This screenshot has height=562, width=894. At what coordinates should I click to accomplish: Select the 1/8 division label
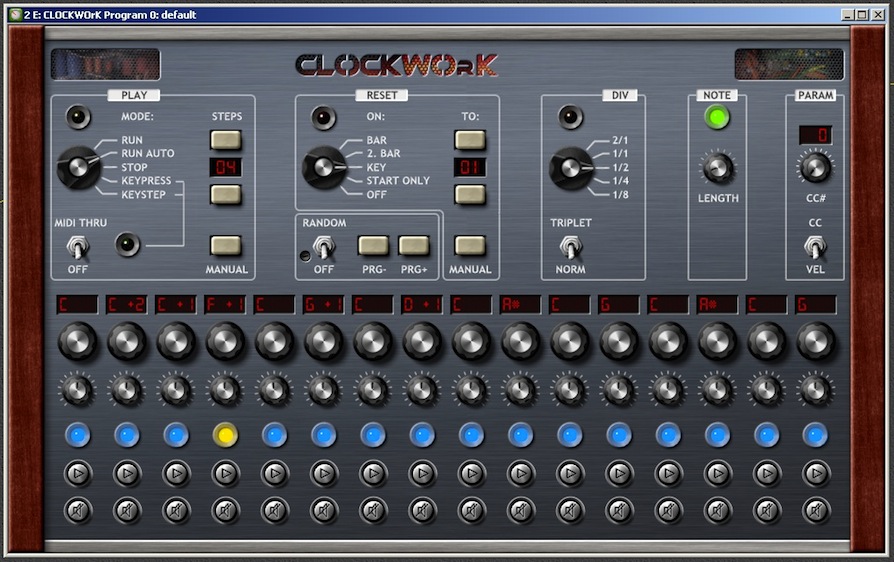pyautogui.click(x=620, y=194)
